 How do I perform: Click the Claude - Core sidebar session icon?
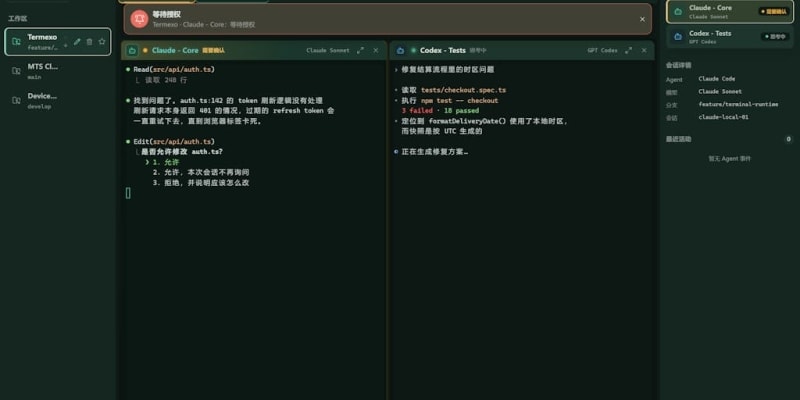coord(678,12)
